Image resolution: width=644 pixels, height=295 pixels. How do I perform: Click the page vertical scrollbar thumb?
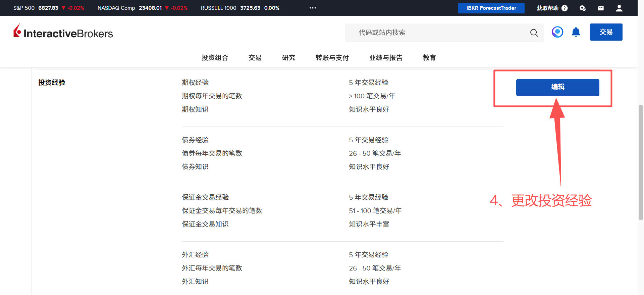(x=641, y=162)
